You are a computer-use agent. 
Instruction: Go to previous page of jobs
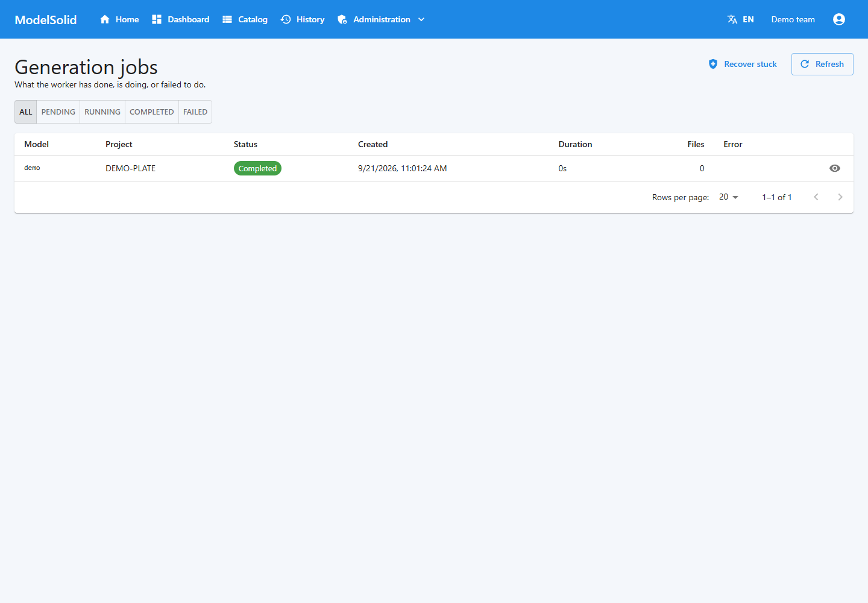click(x=816, y=197)
